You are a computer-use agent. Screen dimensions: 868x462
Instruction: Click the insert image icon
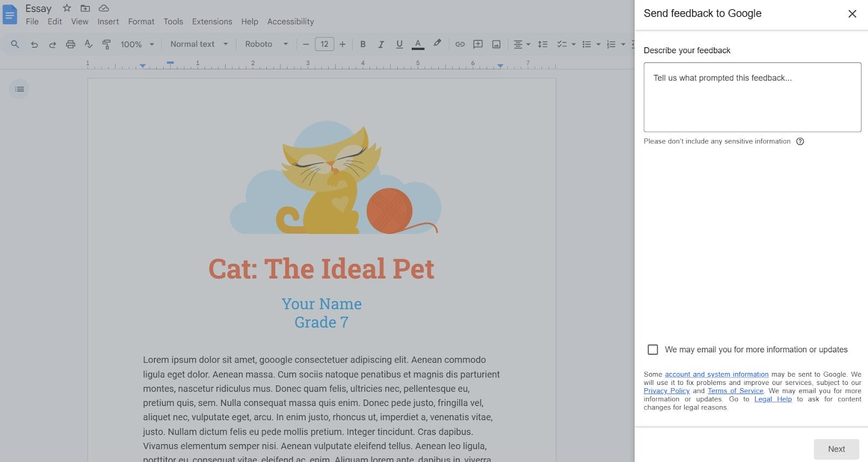496,45
